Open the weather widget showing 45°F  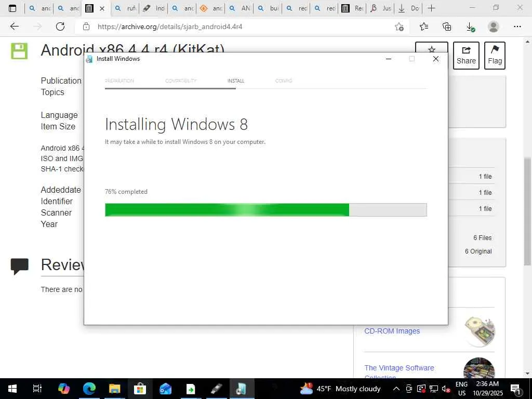tap(340, 389)
